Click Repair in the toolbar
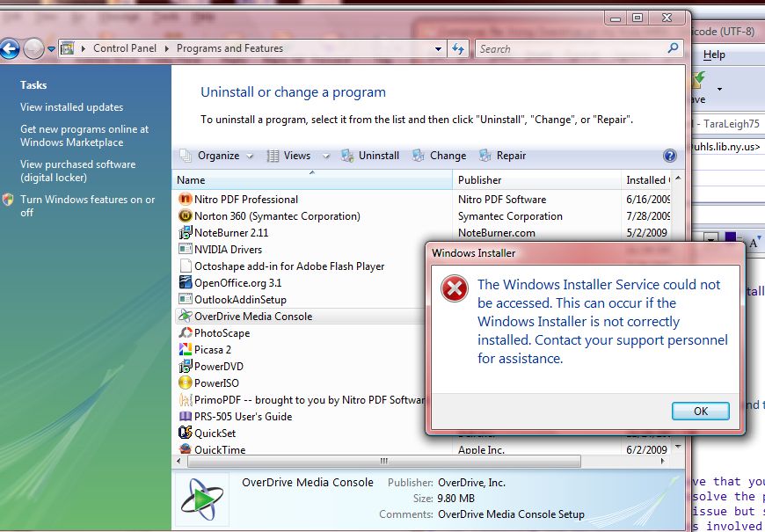This screenshot has width=765, height=532. 502,156
